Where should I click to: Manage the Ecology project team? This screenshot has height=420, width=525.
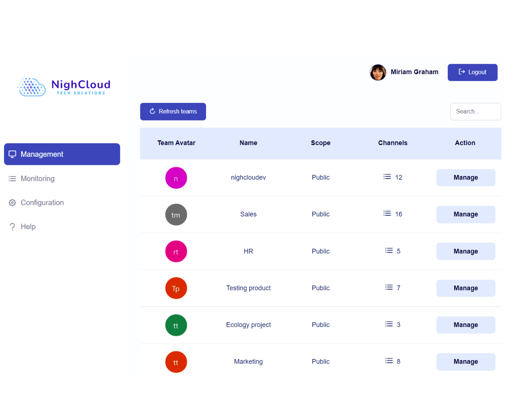tap(465, 325)
